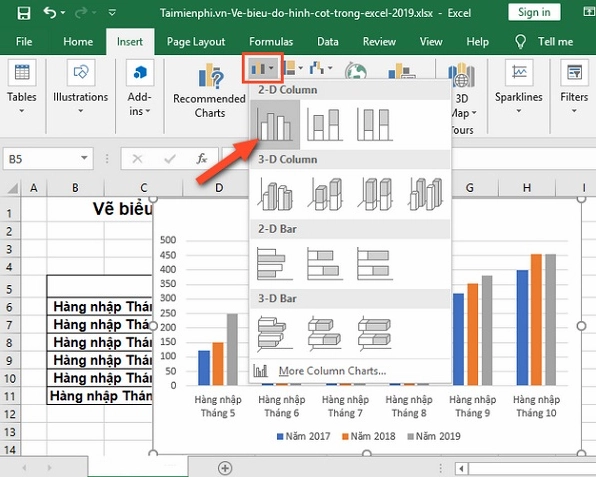Click Insert Column or Bar Chart button
Image resolution: width=596 pixels, height=477 pixels.
[x=262, y=68]
